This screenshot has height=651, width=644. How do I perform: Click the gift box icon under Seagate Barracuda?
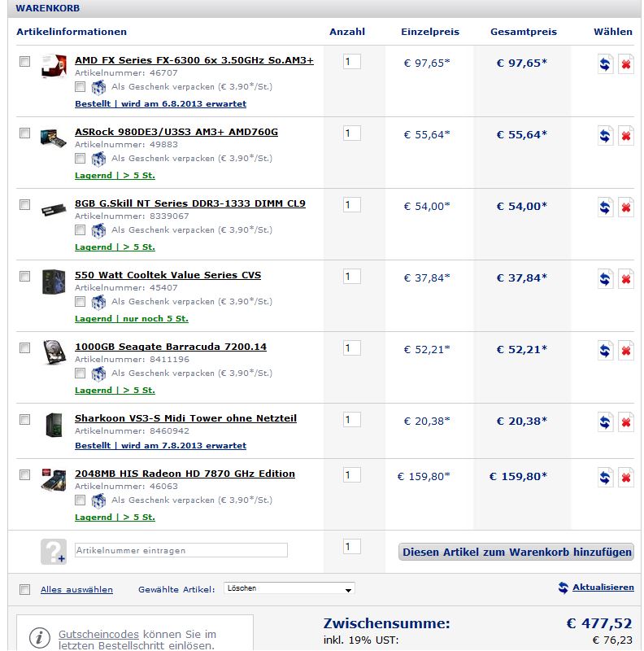pos(98,374)
